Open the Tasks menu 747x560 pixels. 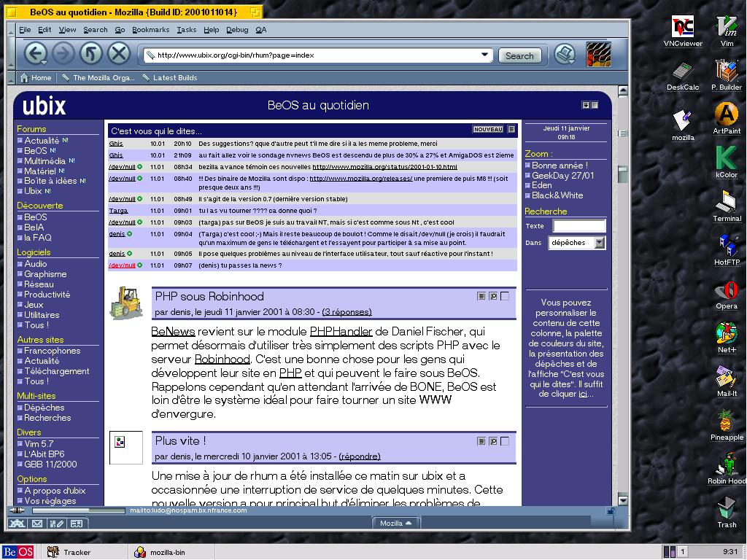(x=186, y=29)
